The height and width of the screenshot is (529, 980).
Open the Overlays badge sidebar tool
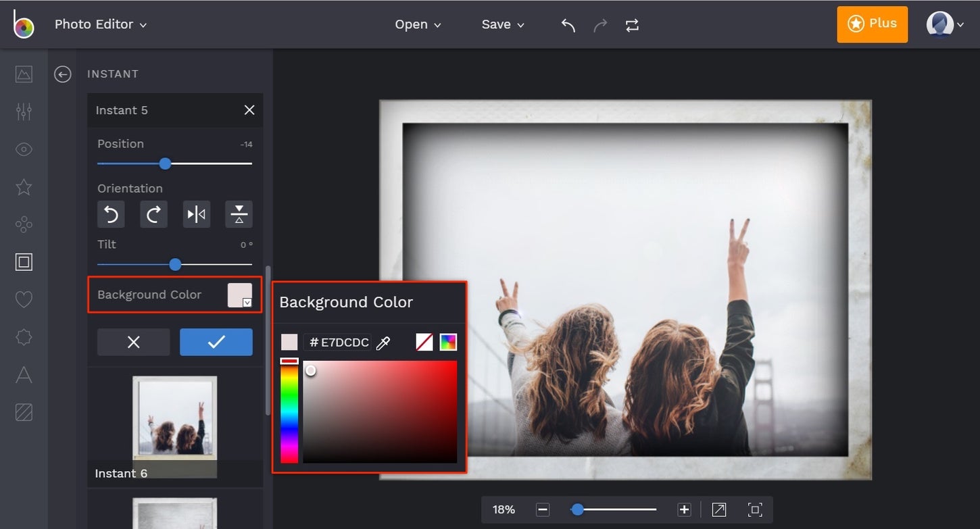click(24, 336)
